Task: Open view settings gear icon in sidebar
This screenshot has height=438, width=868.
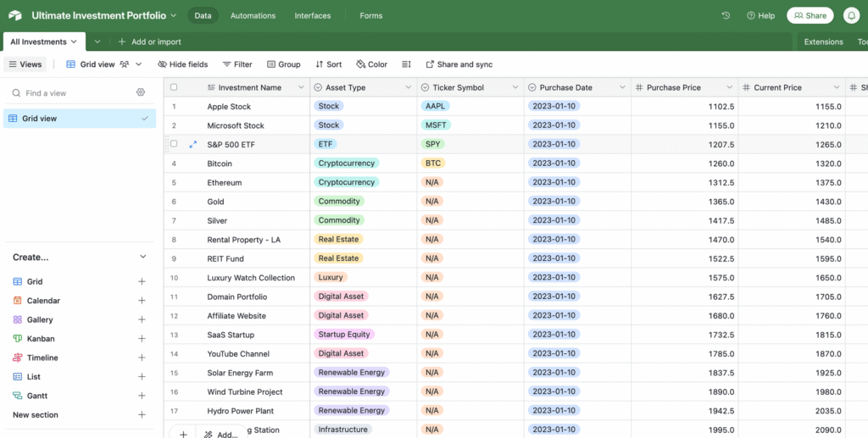Action: click(x=141, y=92)
